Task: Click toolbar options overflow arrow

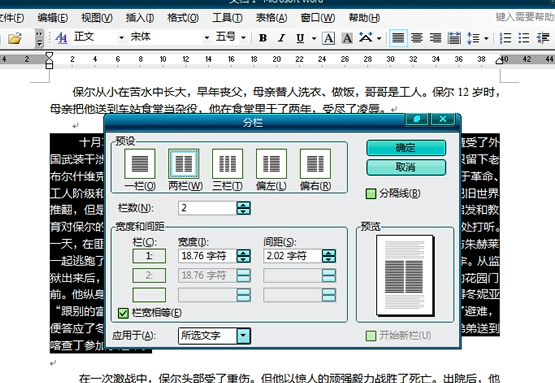Action: 40,38
